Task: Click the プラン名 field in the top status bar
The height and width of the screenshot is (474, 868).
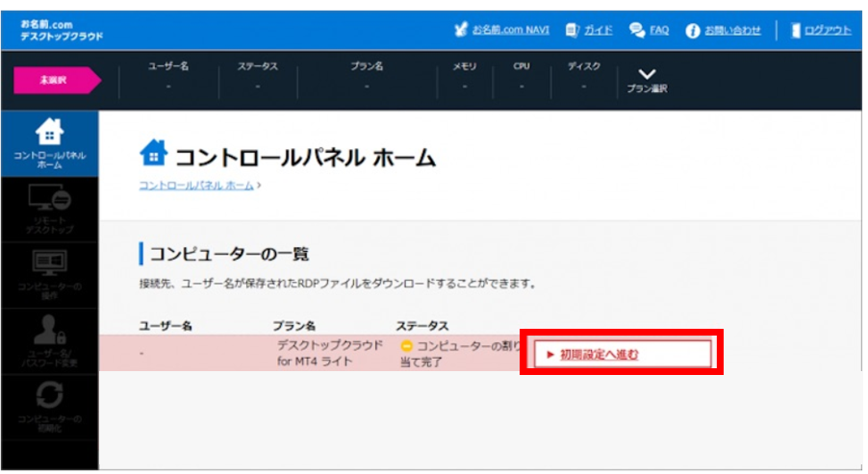Action: click(x=367, y=76)
